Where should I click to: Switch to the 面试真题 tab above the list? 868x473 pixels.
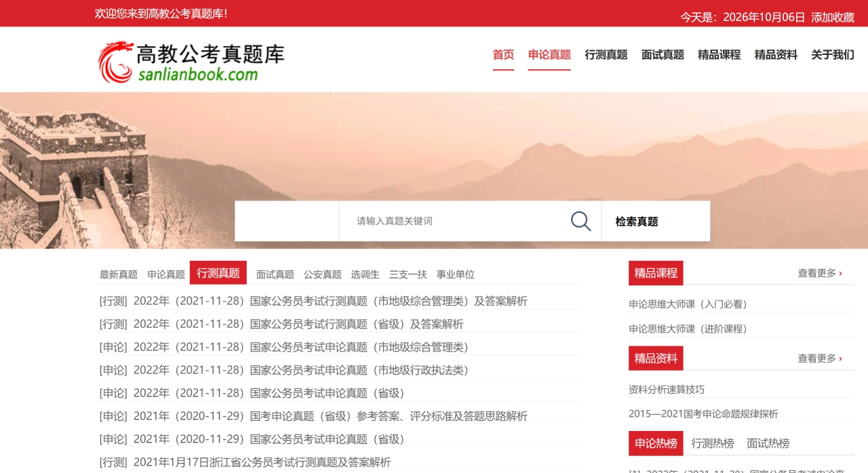(275, 274)
